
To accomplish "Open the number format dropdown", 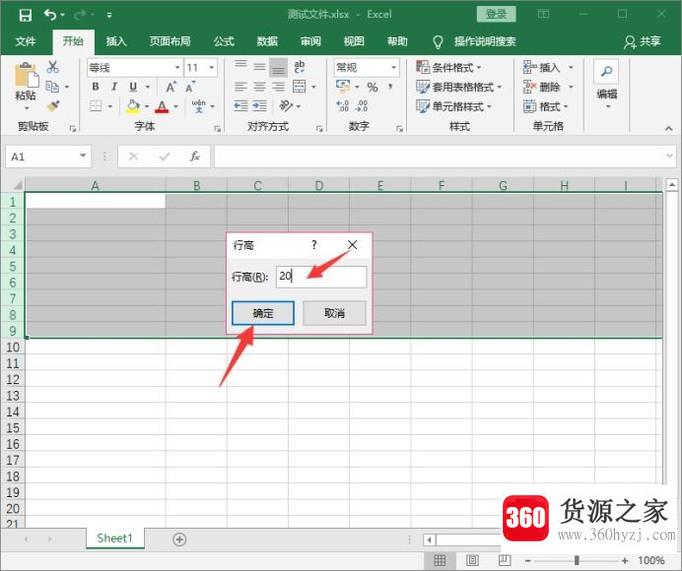I will pos(393,67).
